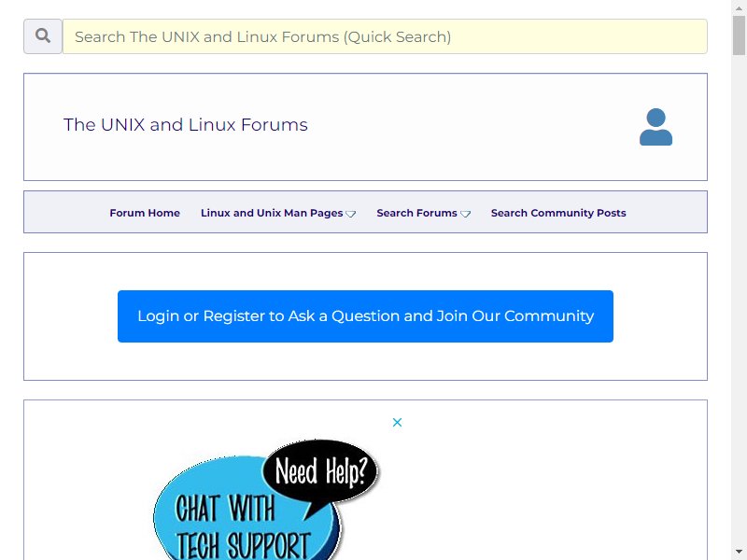Image resolution: width=747 pixels, height=560 pixels.
Task: Expand the Man Pages dropdown arrow
Action: click(351, 215)
